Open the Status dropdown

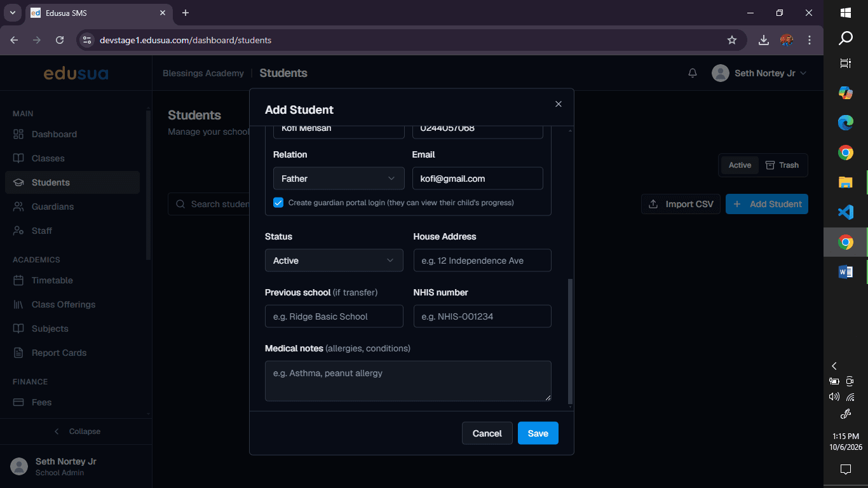click(334, 261)
